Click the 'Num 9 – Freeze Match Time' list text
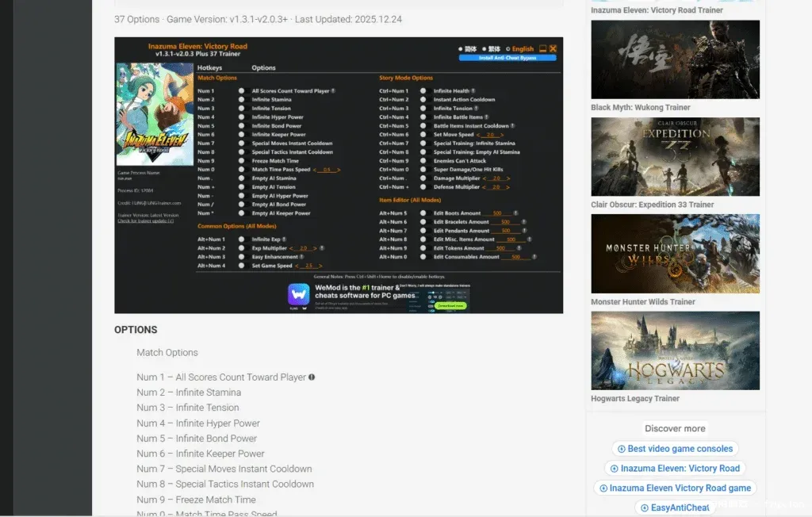Screen dimensions: 812x517 coord(197,500)
